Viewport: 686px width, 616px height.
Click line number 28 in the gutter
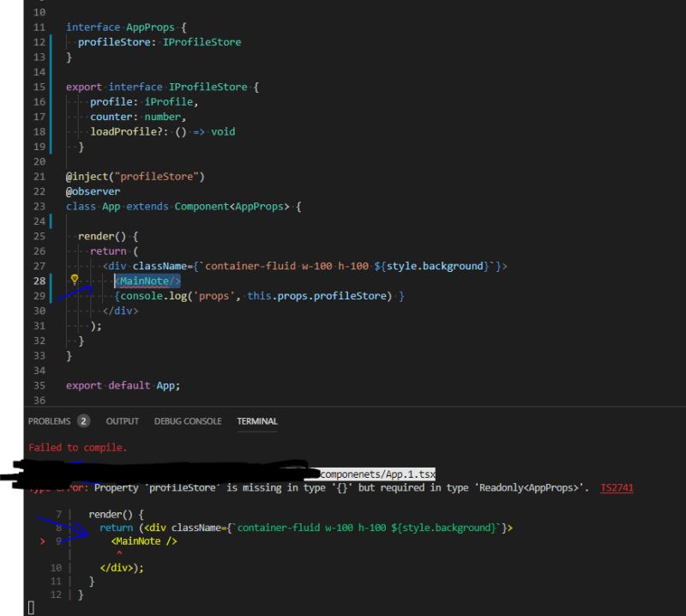point(38,281)
